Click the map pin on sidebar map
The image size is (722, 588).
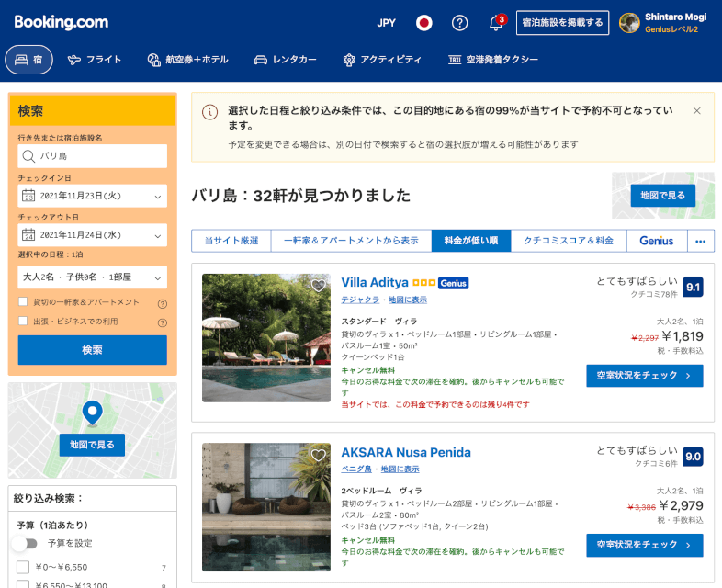coord(92,413)
